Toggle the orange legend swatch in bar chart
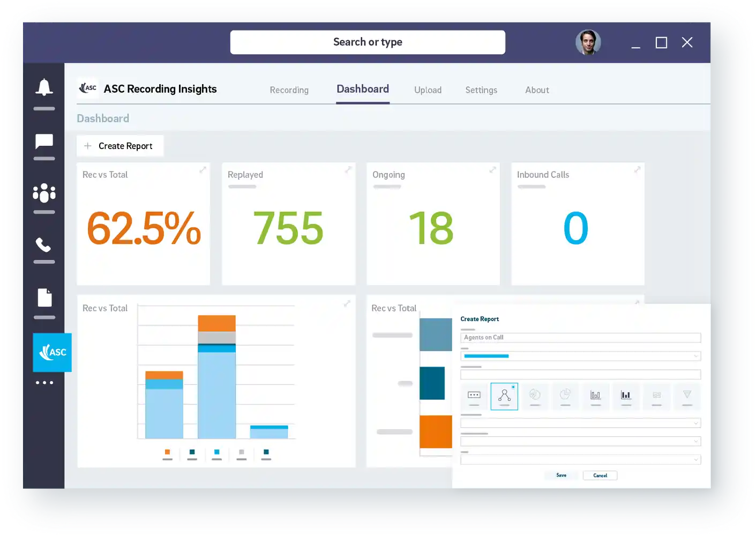The height and width of the screenshot is (536, 756). tap(167, 452)
